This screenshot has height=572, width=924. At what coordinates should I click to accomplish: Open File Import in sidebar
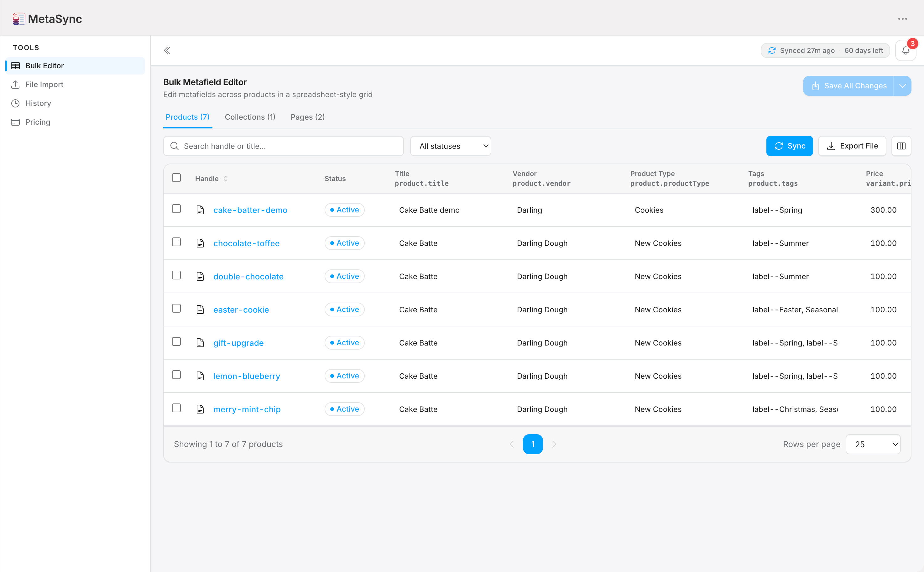click(75, 84)
